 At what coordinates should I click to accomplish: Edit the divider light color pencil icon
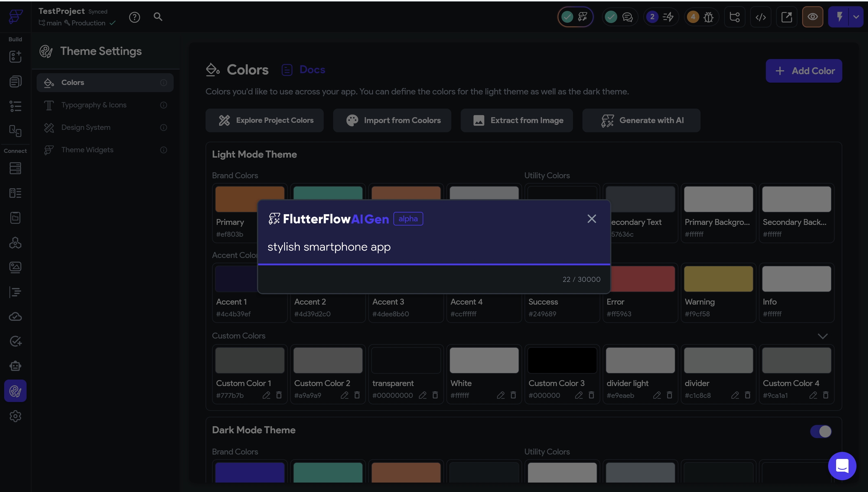[x=657, y=395]
